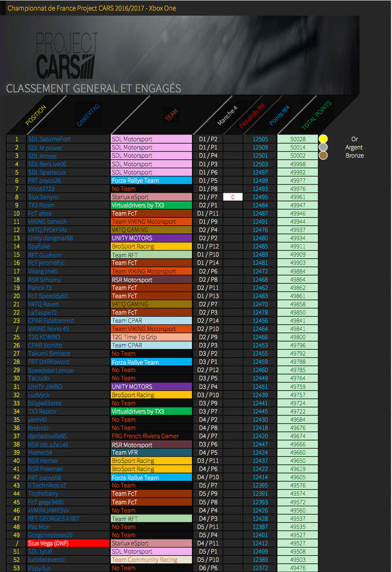
Task: Open gamertag SDL M power
Action: point(45,148)
